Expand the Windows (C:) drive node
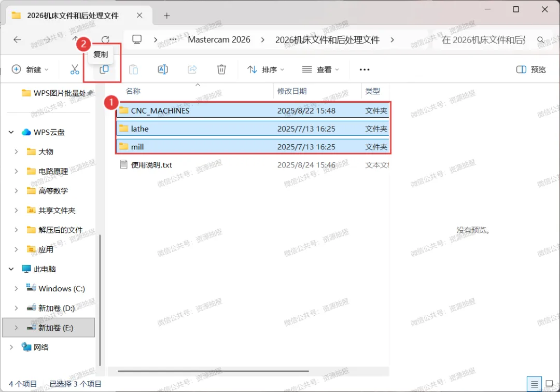 tap(16, 288)
